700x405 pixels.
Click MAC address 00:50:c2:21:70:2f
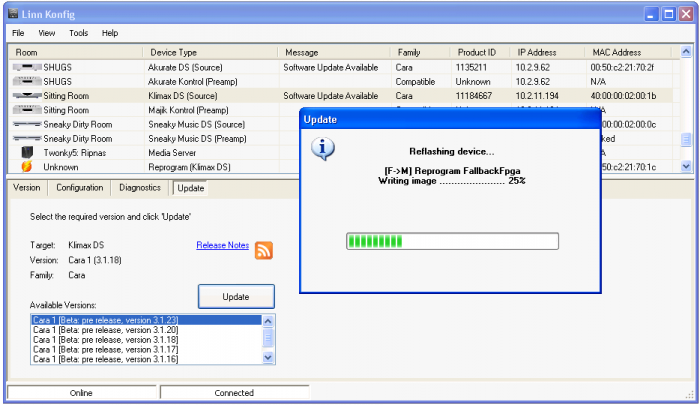(x=622, y=67)
